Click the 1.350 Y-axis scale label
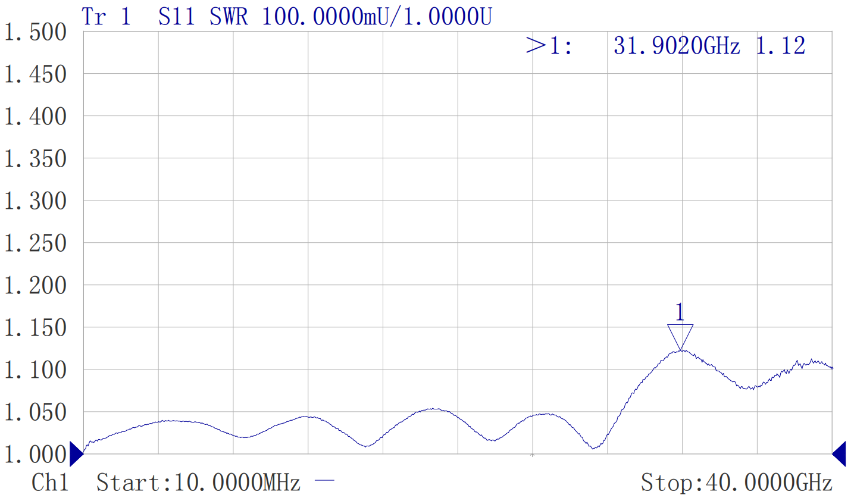Viewport: 854px width, 504px height. (x=36, y=159)
